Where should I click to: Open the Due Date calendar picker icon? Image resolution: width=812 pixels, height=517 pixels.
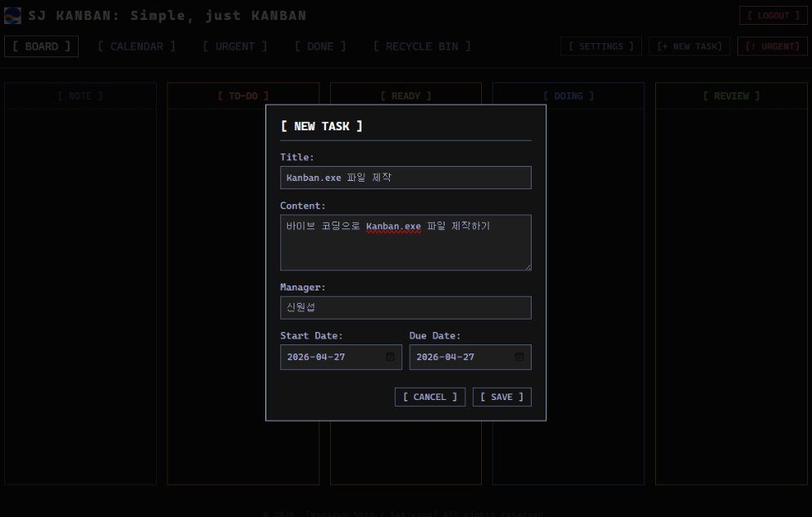pyautogui.click(x=519, y=357)
